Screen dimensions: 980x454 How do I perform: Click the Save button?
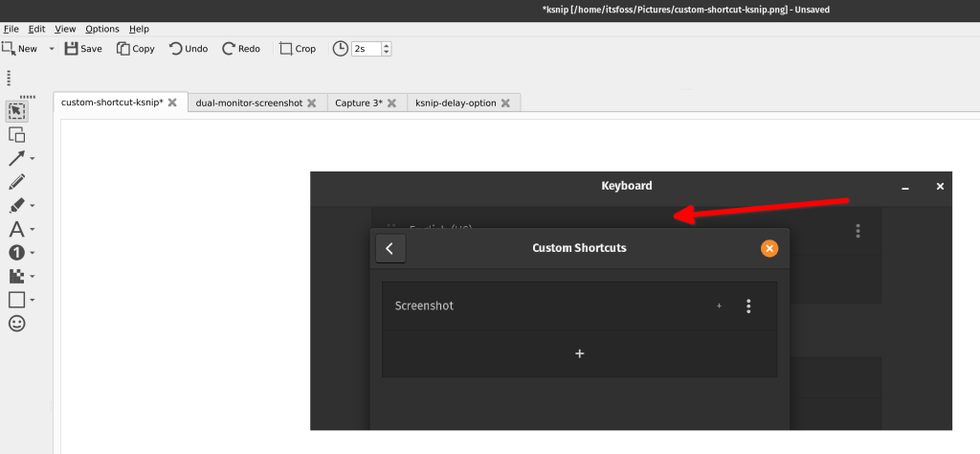coord(82,49)
